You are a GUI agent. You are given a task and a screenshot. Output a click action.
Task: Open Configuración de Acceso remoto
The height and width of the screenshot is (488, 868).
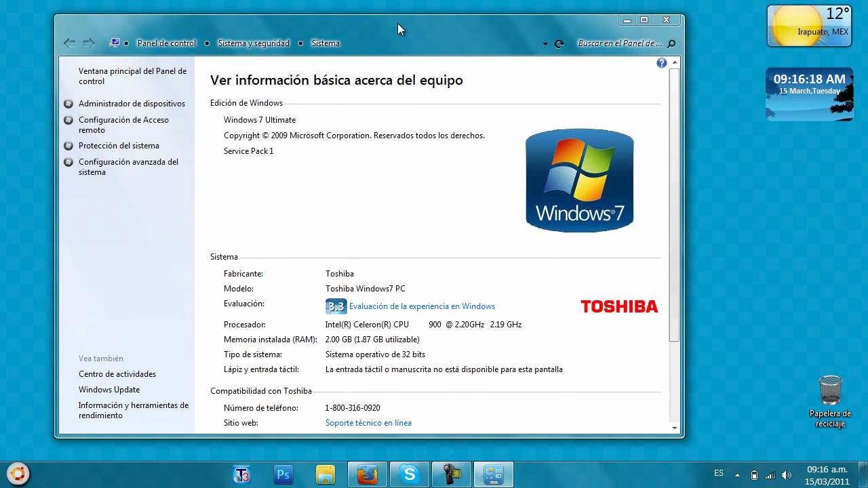(123, 125)
